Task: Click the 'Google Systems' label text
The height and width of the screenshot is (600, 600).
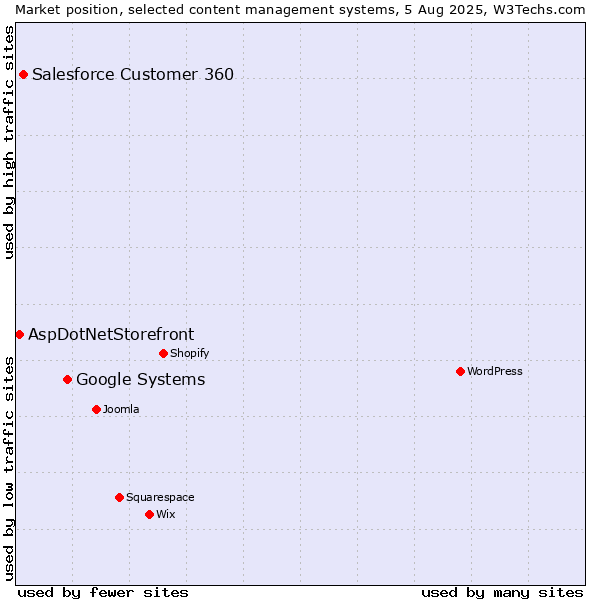Action: tap(141, 380)
